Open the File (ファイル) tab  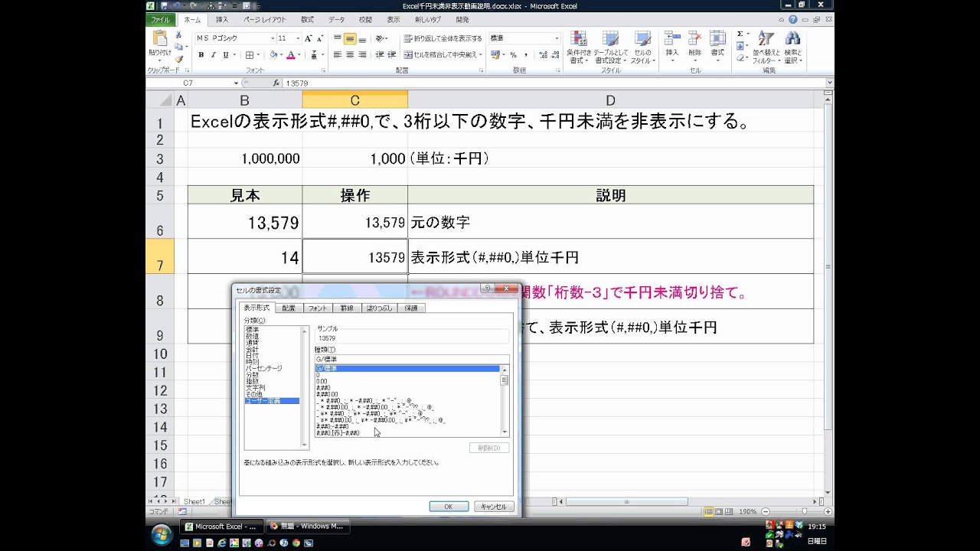(x=161, y=19)
